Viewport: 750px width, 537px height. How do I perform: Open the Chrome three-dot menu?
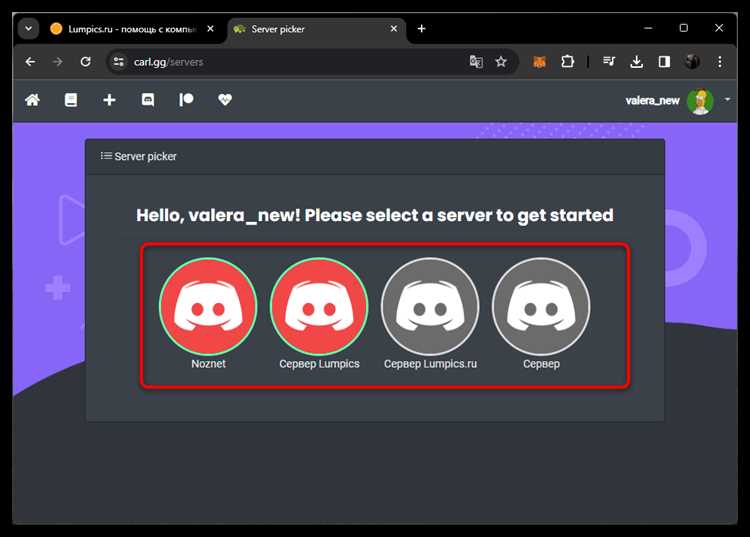click(719, 62)
